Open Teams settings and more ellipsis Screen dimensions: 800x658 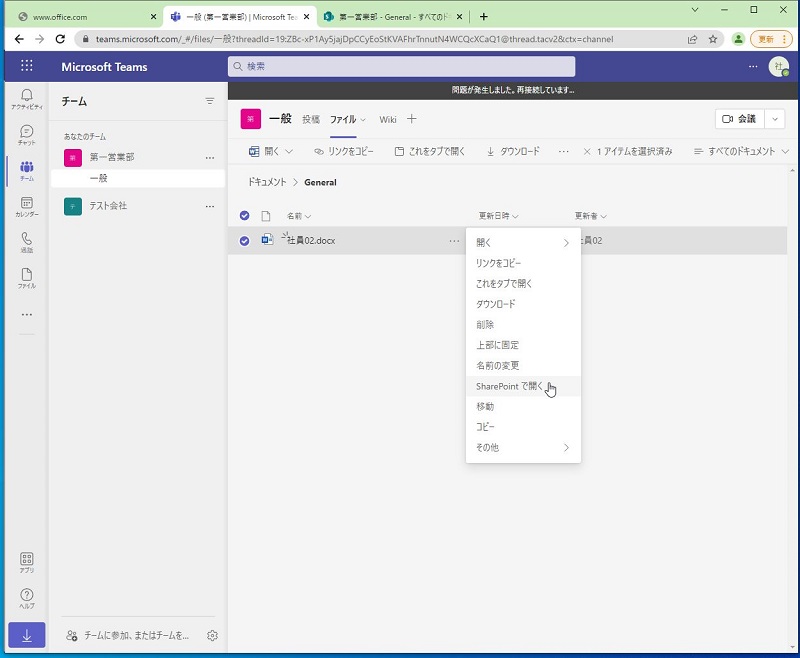click(753, 66)
